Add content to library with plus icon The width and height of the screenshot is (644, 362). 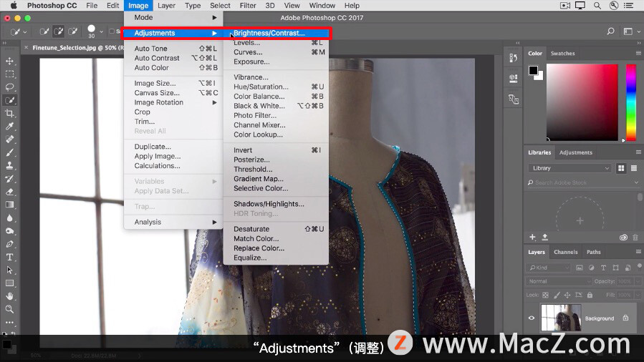click(532, 237)
